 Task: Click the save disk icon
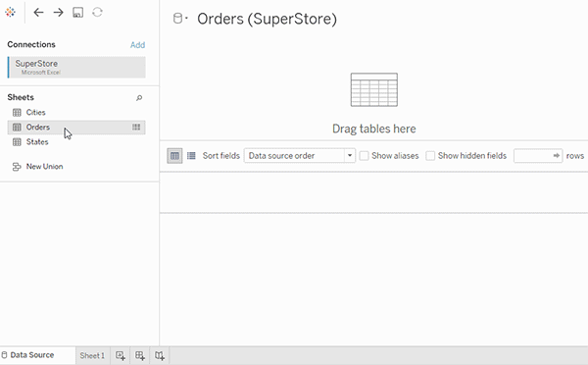click(x=78, y=13)
